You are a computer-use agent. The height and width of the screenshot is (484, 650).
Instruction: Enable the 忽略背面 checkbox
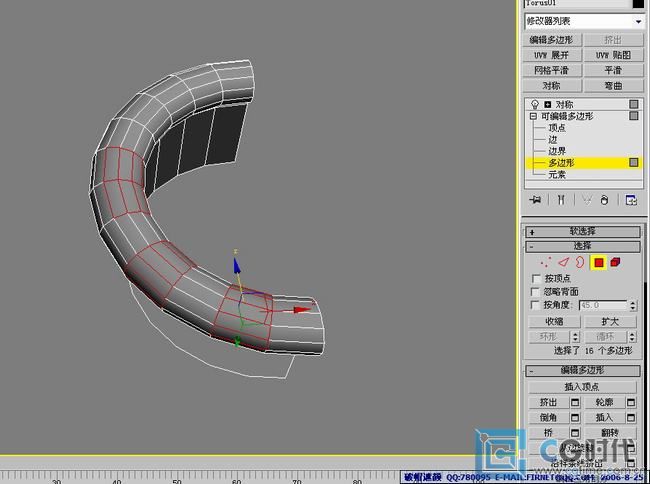535,292
